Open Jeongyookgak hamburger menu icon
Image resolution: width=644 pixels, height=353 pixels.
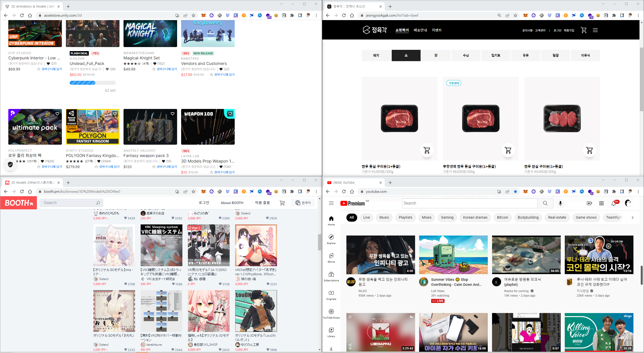tap(595, 30)
